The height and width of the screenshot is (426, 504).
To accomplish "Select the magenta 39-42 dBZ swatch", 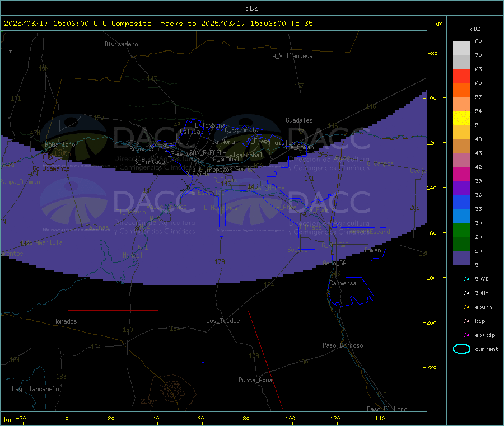I will click(x=461, y=174).
